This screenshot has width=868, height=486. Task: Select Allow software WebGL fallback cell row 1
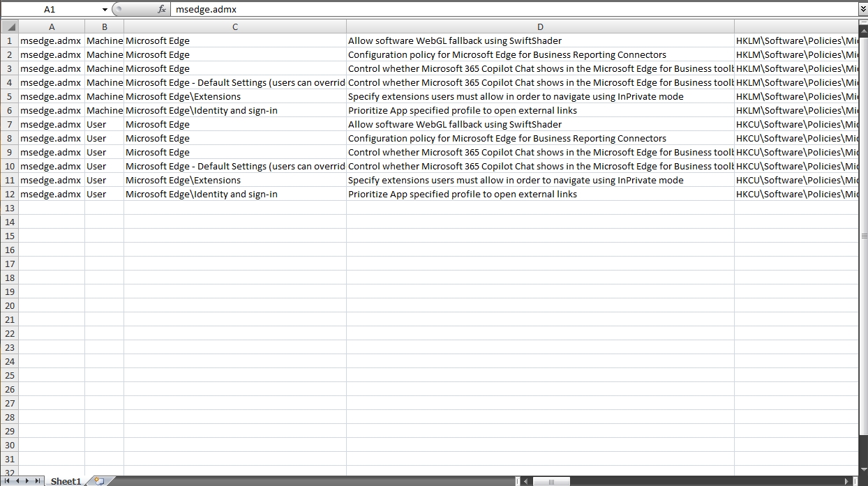click(x=540, y=40)
